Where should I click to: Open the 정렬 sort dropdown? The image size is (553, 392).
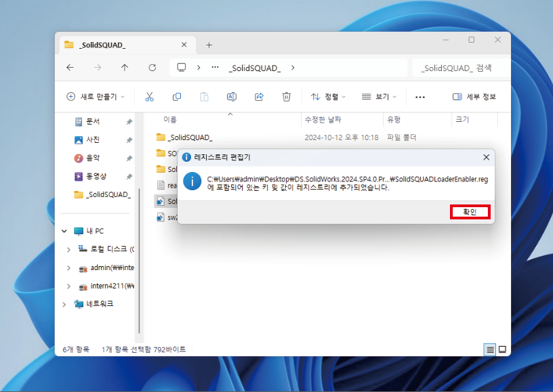pyautogui.click(x=328, y=97)
